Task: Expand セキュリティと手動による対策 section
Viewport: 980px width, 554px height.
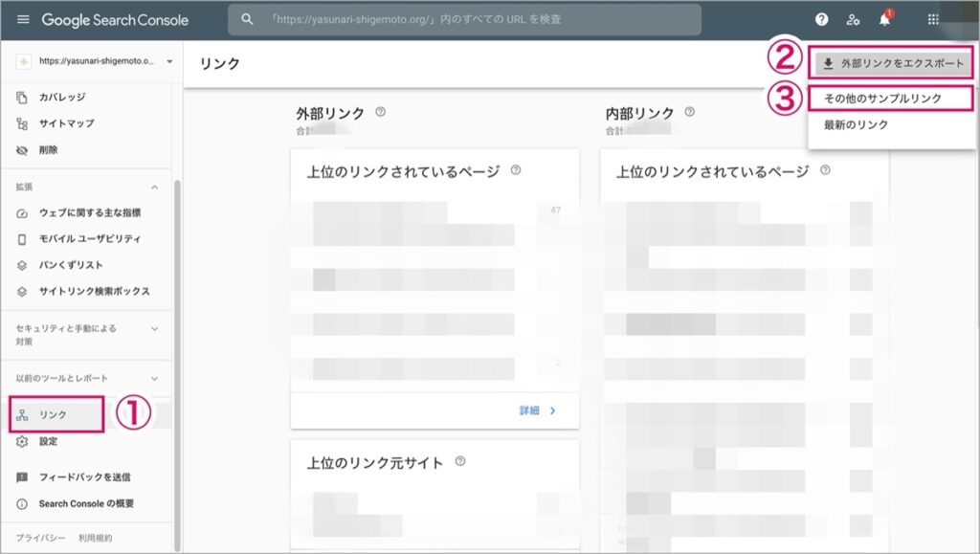Action: pyautogui.click(x=154, y=328)
